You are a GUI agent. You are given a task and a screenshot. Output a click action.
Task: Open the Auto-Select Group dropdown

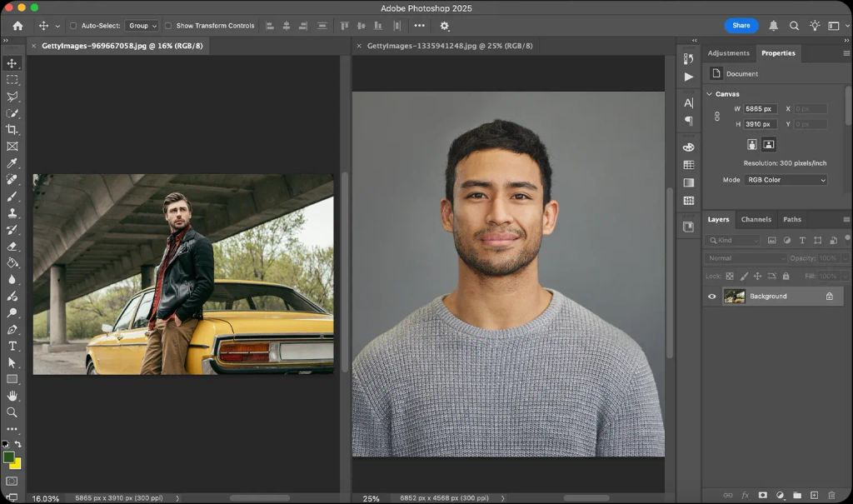tap(142, 26)
